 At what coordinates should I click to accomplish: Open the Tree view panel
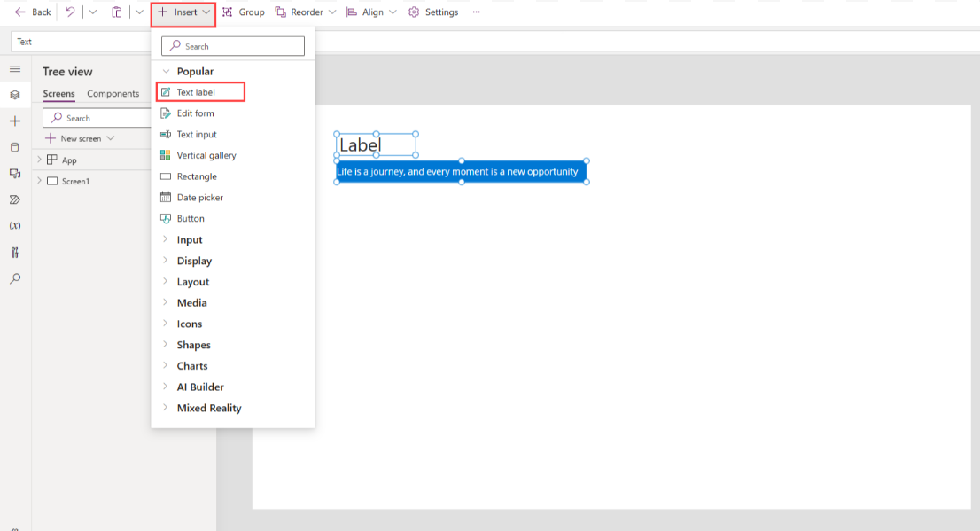[x=14, y=95]
